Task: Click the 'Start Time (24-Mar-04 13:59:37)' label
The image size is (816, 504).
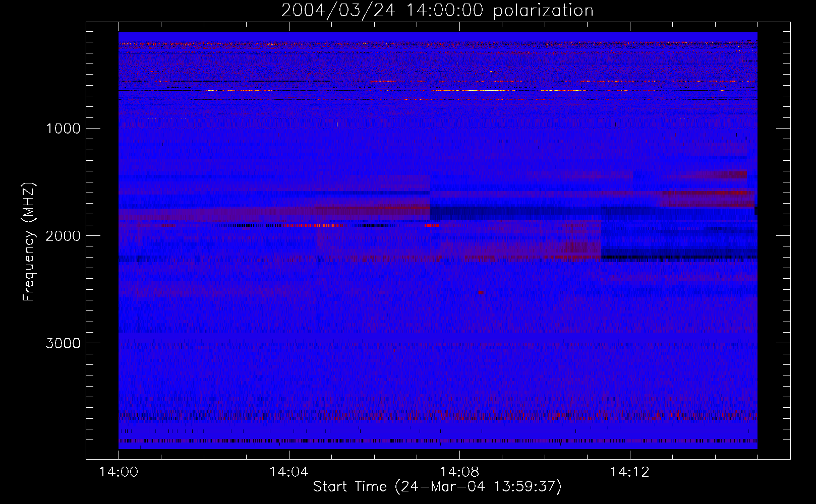Action: tap(437, 487)
